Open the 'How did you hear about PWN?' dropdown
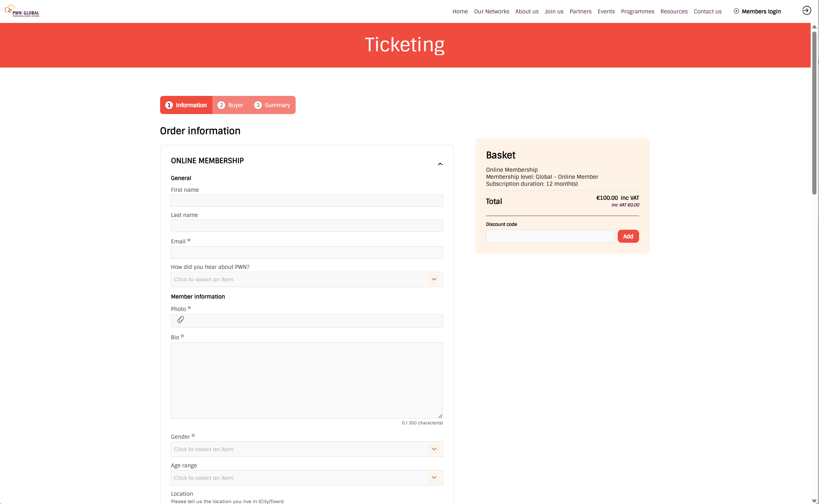The image size is (819, 504). 306,279
